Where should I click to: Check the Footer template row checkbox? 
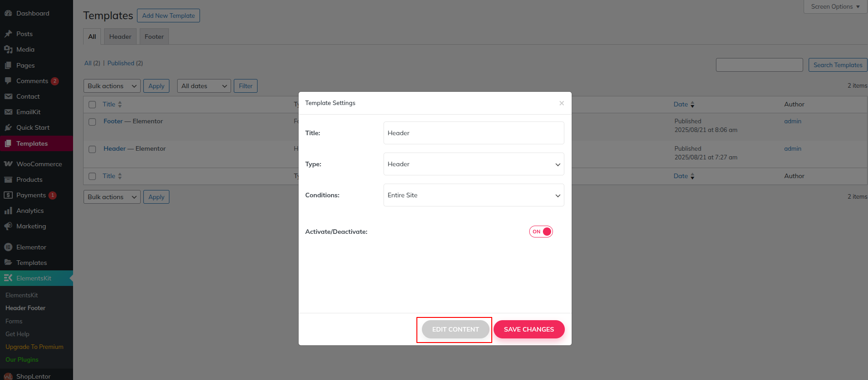tap(92, 122)
